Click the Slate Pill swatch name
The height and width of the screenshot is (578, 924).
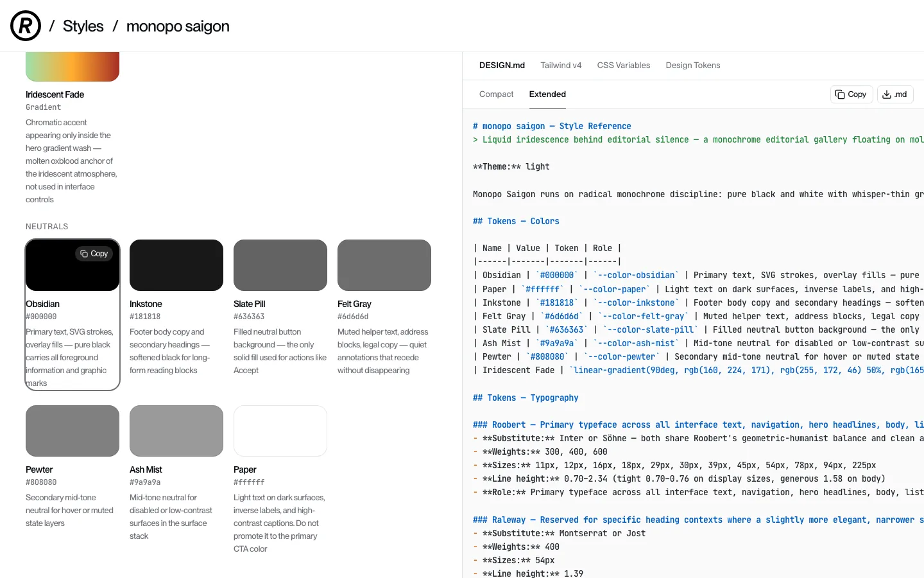250,304
